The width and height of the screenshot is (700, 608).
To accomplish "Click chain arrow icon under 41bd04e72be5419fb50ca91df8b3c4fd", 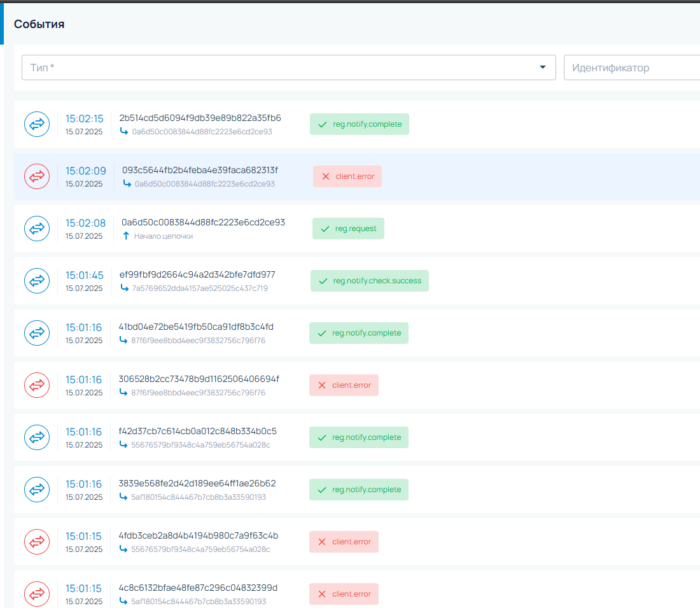I will click(123, 341).
